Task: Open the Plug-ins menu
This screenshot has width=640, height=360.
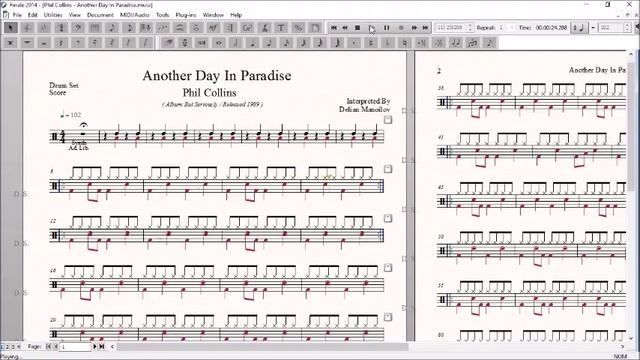Action: (186, 15)
